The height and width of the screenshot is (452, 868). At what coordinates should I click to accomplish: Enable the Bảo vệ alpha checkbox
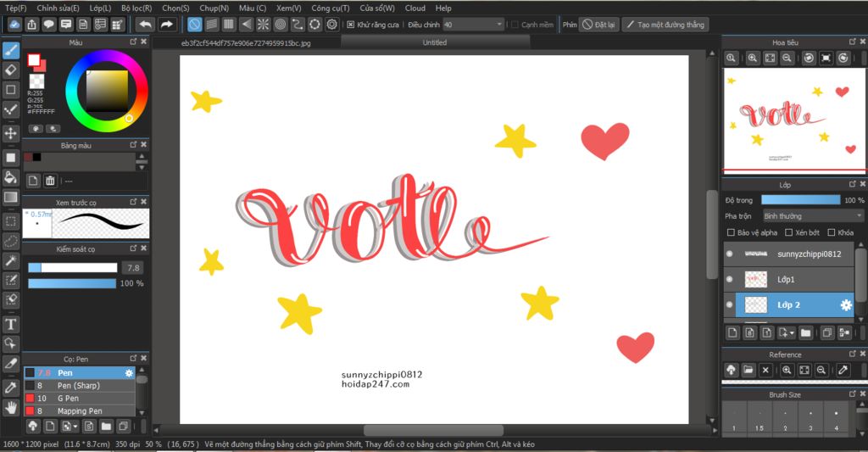pyautogui.click(x=732, y=232)
